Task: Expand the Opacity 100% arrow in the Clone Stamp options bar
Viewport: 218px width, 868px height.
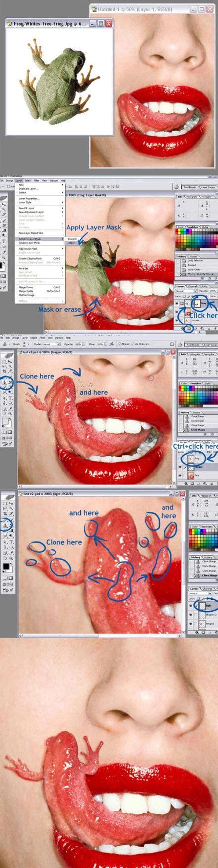Action: pyautogui.click(x=82, y=344)
